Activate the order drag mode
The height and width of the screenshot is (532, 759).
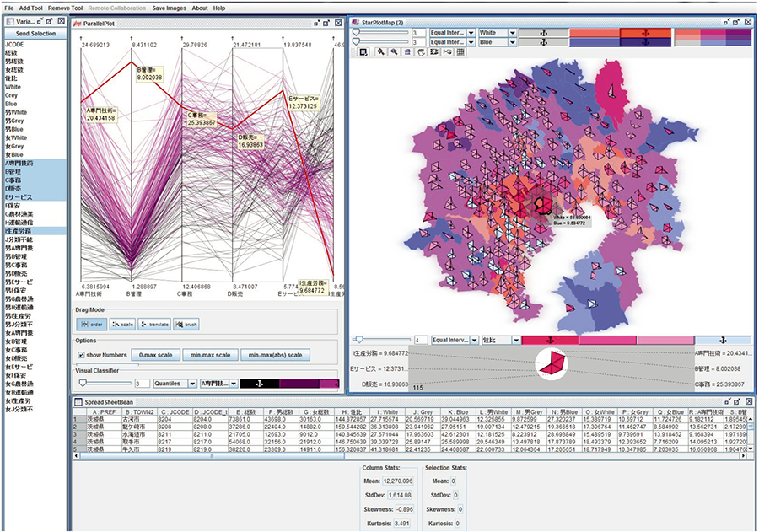(x=92, y=323)
